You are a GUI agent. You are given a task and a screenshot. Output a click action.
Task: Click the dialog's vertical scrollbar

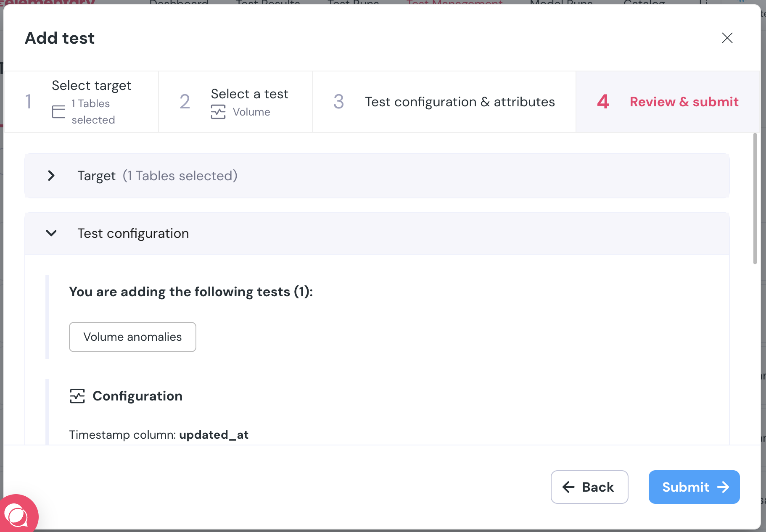click(x=755, y=199)
